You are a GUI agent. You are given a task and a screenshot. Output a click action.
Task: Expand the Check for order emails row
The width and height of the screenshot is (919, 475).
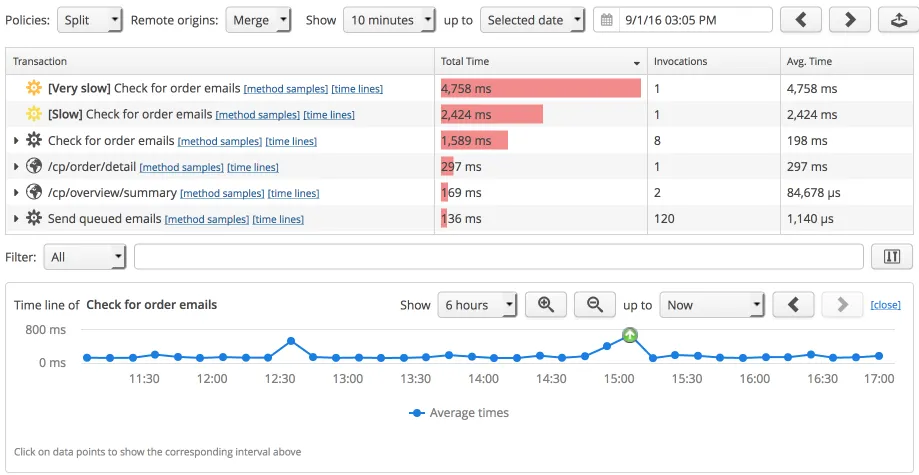(x=16, y=141)
